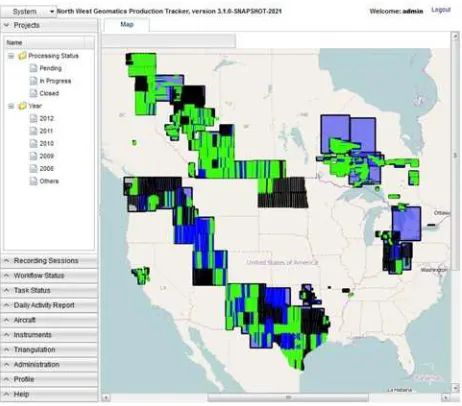The image size is (462, 406).
Task: Open the System dropdown menu
Action: point(28,12)
